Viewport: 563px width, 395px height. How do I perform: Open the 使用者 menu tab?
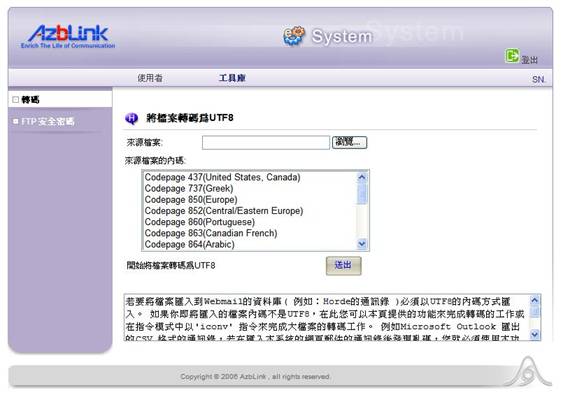[x=150, y=78]
